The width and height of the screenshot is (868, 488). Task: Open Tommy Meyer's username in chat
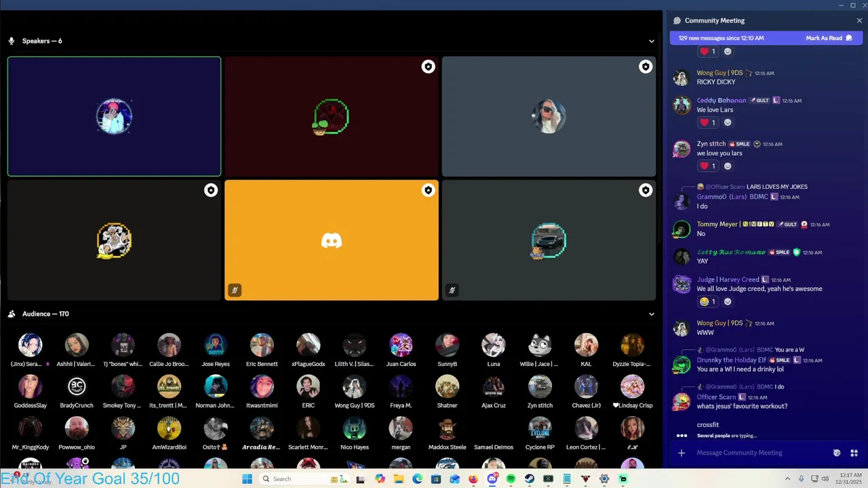[x=717, y=224]
